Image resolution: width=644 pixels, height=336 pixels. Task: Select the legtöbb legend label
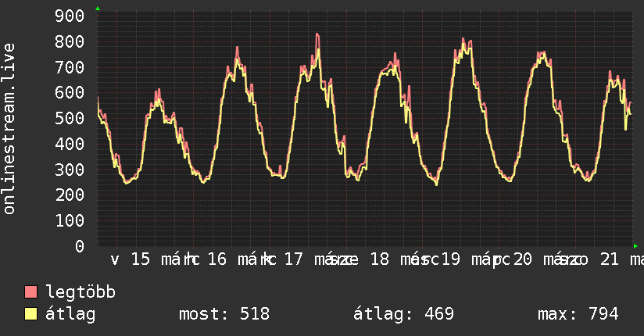click(80, 291)
